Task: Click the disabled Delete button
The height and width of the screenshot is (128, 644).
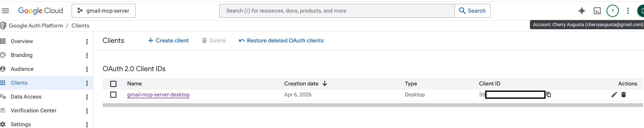Action: 214,41
